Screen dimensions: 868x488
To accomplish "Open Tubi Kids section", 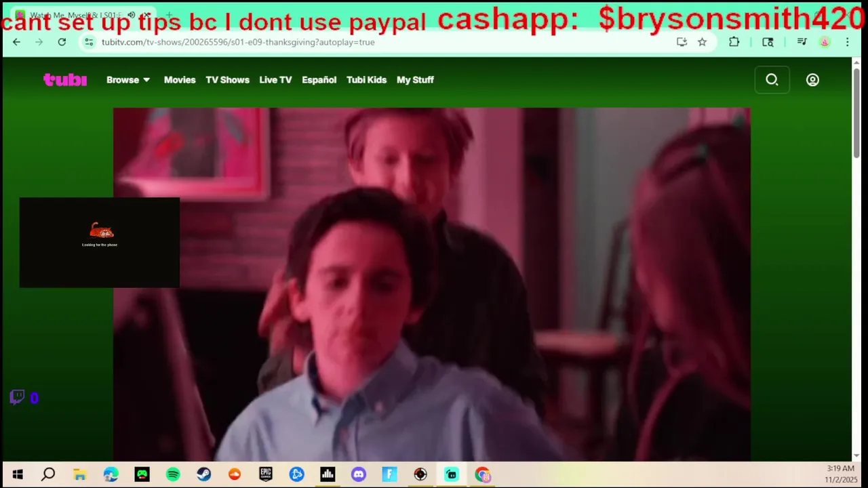I will coord(366,80).
